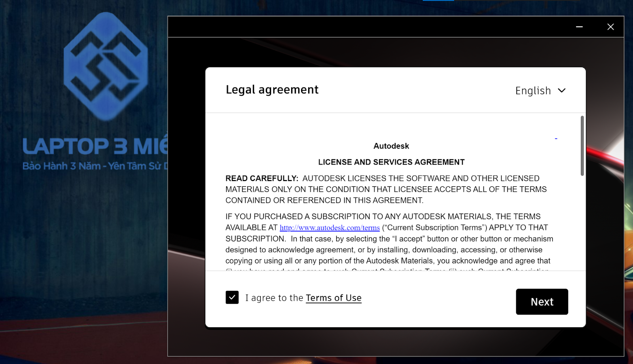Screen dimensions: 633x364
Task: Click the Next button
Action: pos(542,301)
